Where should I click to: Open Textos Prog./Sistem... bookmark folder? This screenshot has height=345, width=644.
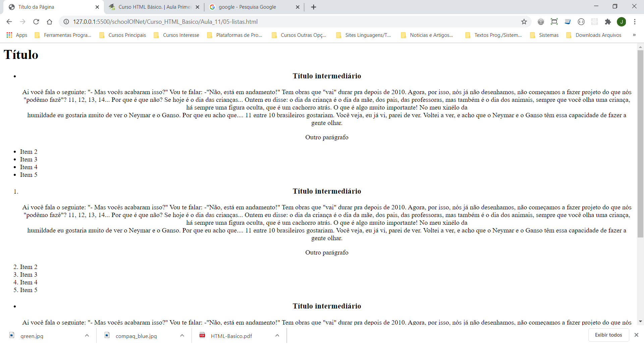point(494,35)
